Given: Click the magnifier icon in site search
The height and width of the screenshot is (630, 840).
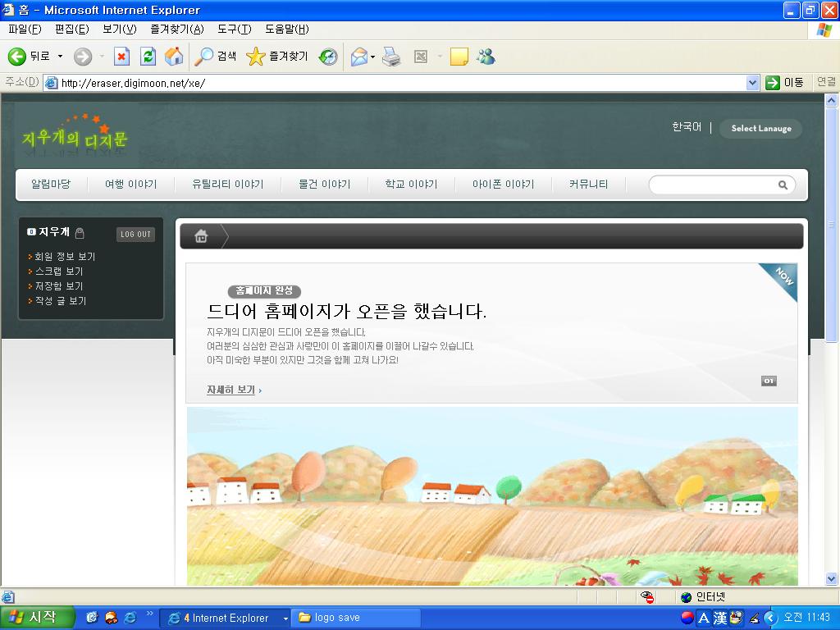Looking at the screenshot, I should 783,185.
